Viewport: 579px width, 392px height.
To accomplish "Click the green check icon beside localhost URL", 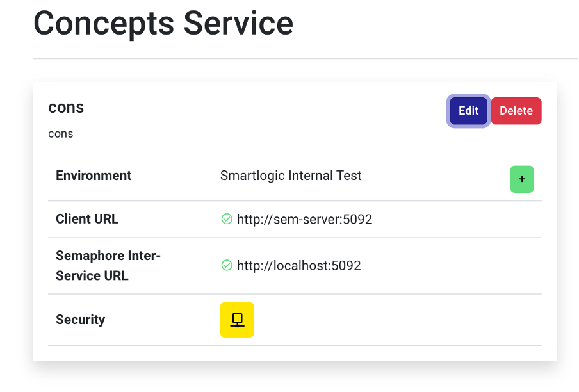I will pyautogui.click(x=226, y=265).
